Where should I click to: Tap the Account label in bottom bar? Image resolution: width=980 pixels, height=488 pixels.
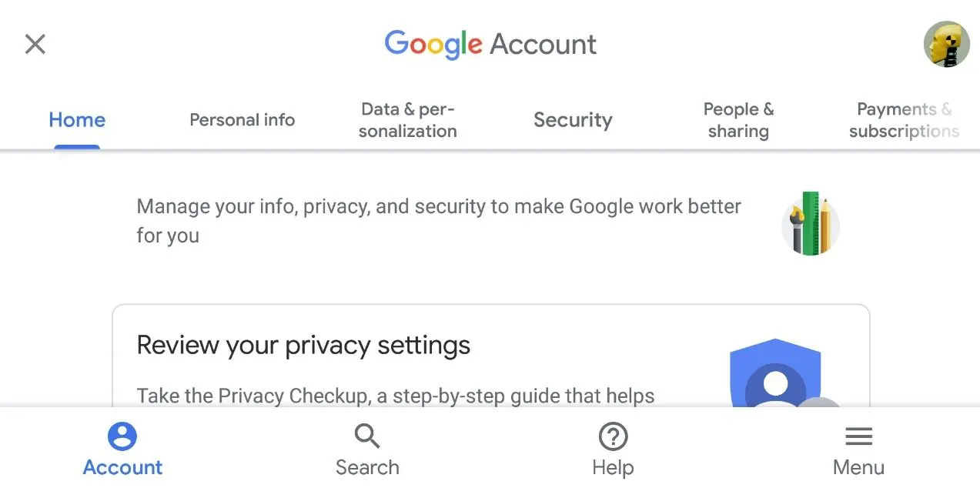click(x=122, y=467)
